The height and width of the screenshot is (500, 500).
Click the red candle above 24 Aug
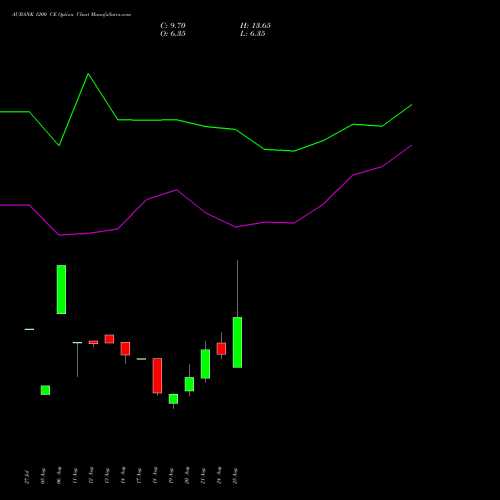point(221,349)
